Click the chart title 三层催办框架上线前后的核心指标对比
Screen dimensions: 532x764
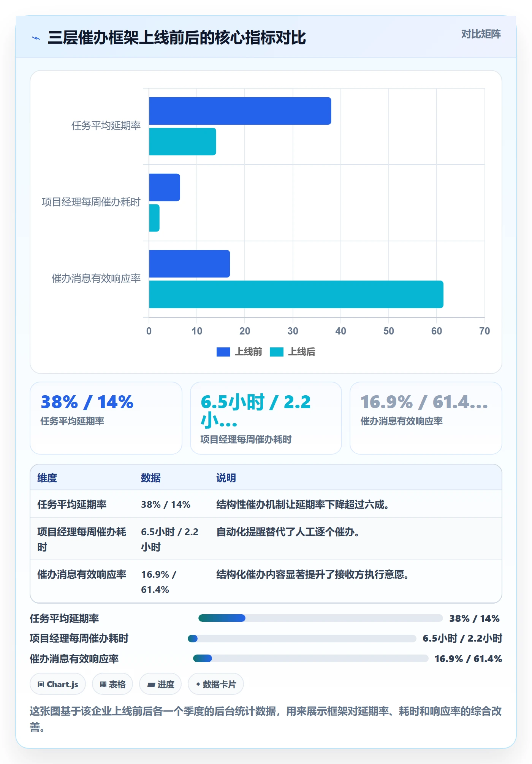click(x=177, y=38)
